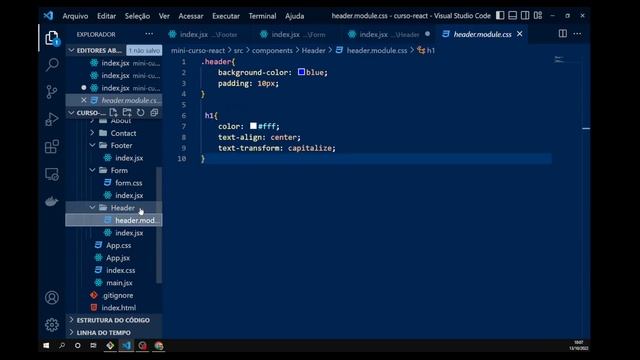Open the Arquivo menu

tap(75, 16)
